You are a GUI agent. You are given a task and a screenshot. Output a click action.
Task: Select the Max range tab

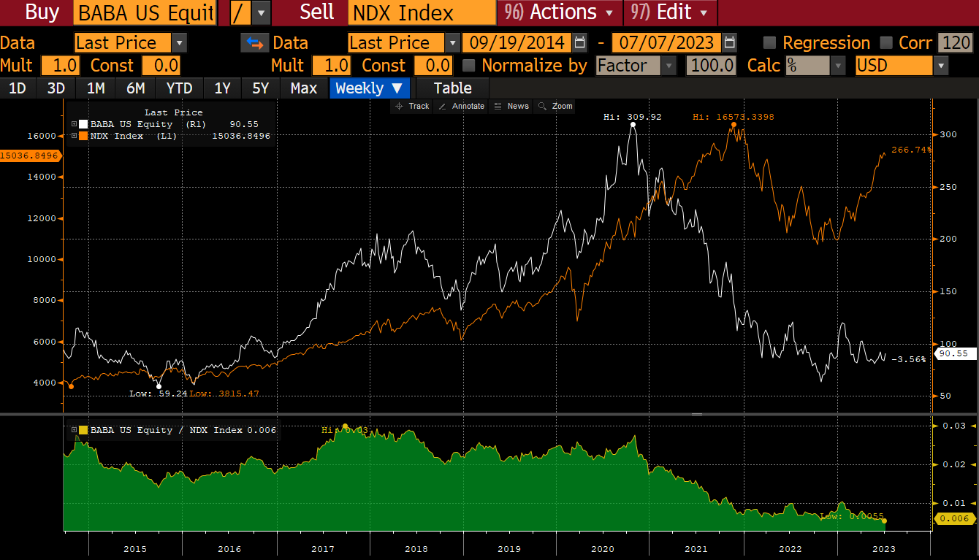point(303,88)
